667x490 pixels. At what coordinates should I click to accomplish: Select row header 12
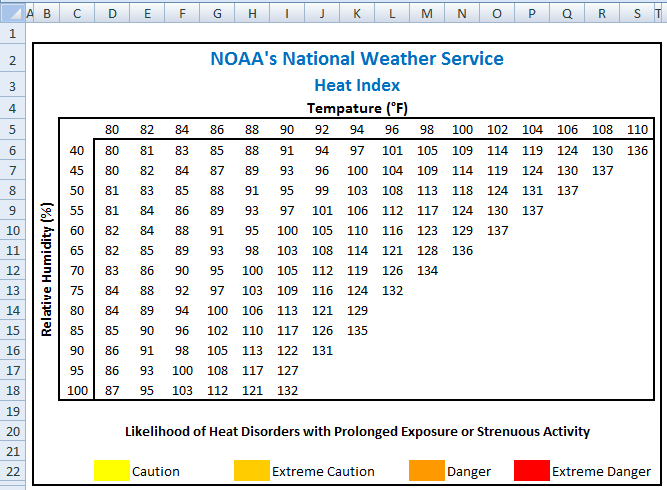tap(12, 271)
